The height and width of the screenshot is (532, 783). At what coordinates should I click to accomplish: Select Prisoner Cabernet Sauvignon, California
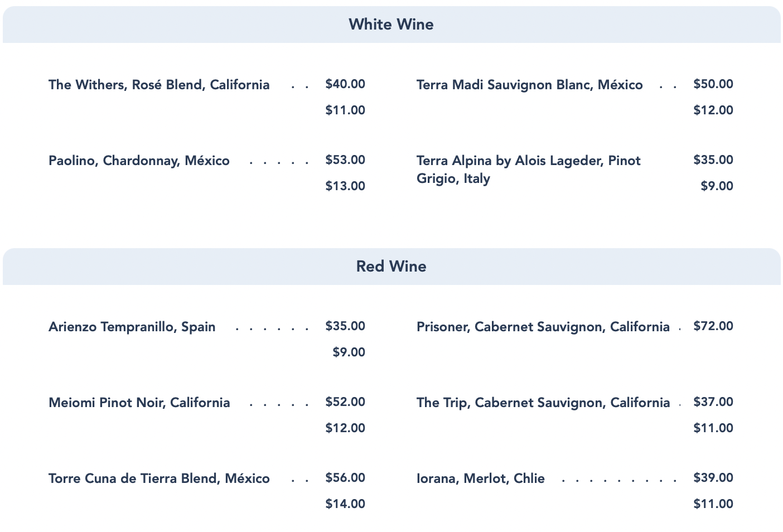coord(543,327)
